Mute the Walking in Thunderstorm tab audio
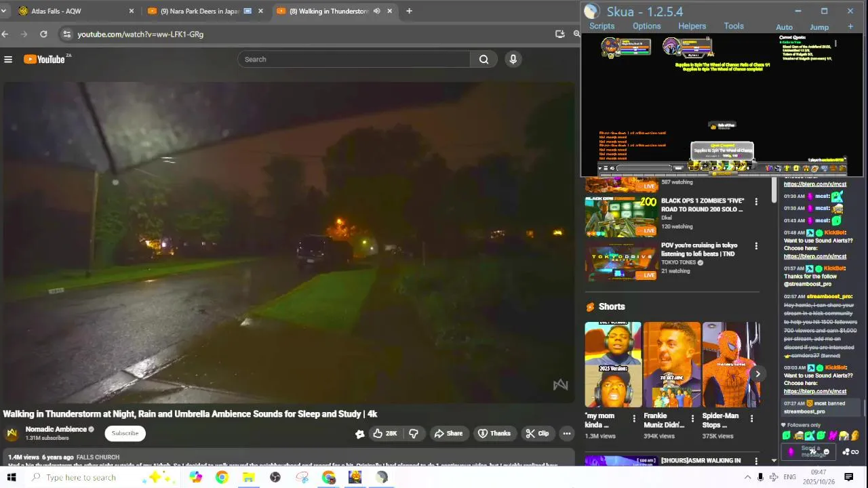This screenshot has width=868, height=488. 376,11
